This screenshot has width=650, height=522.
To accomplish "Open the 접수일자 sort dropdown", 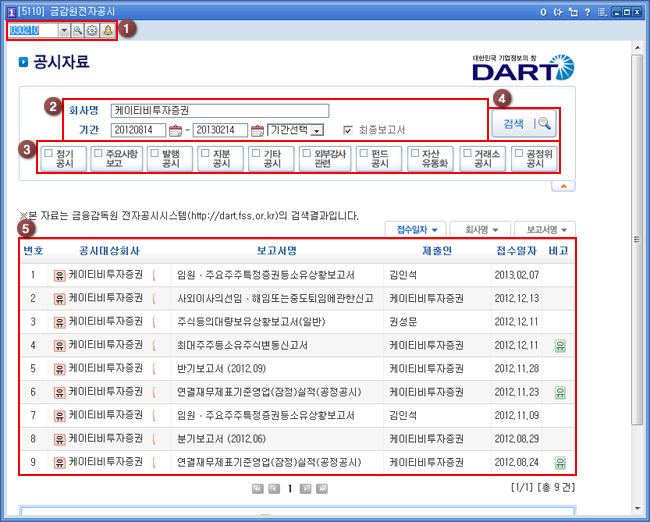I will click(x=416, y=229).
